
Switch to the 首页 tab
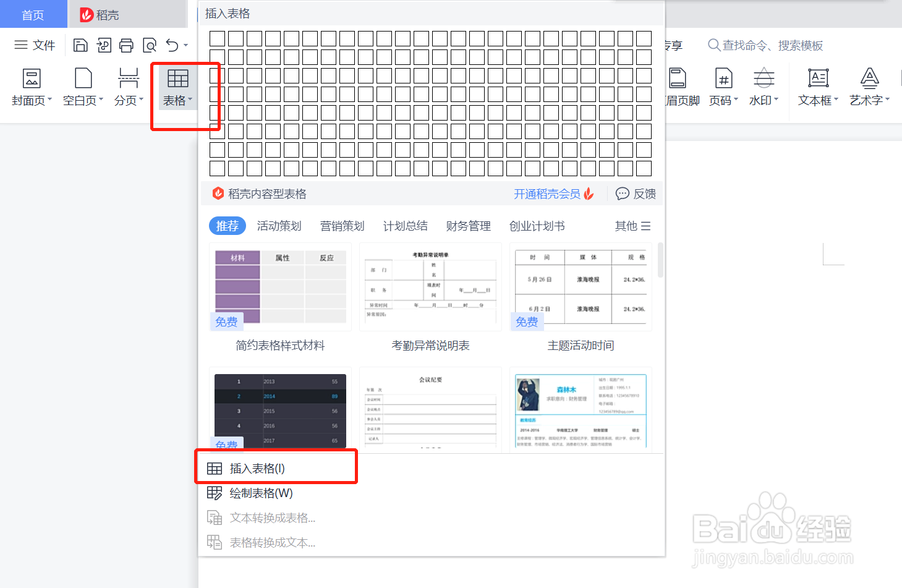[x=33, y=15]
